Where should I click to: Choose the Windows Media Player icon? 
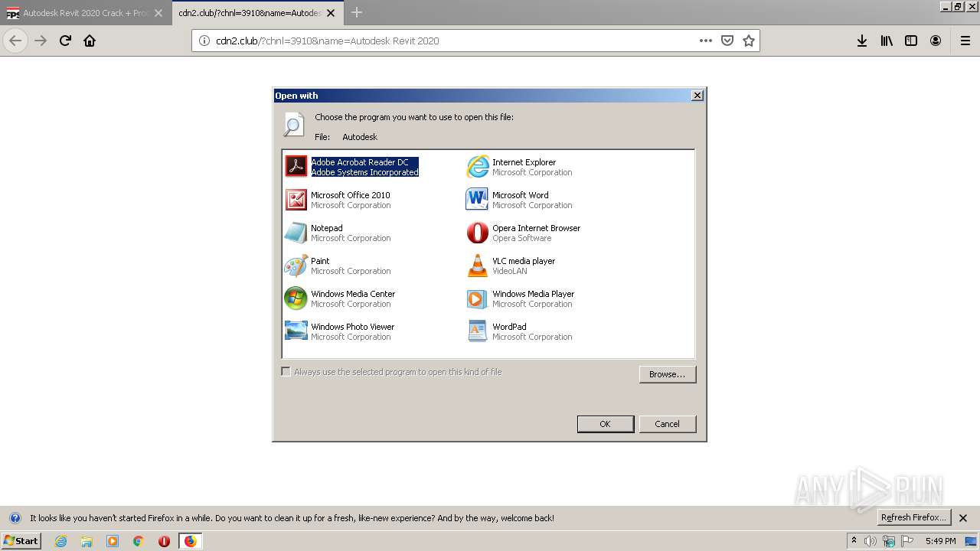pyautogui.click(x=477, y=298)
